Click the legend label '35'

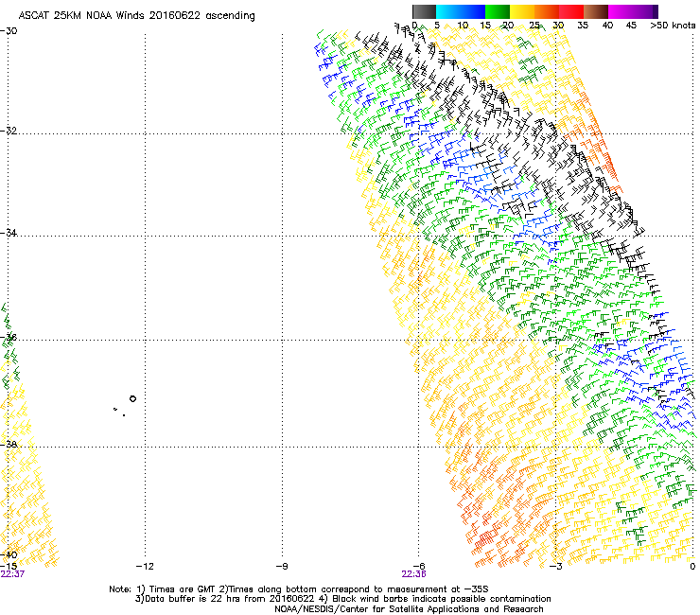(x=583, y=26)
